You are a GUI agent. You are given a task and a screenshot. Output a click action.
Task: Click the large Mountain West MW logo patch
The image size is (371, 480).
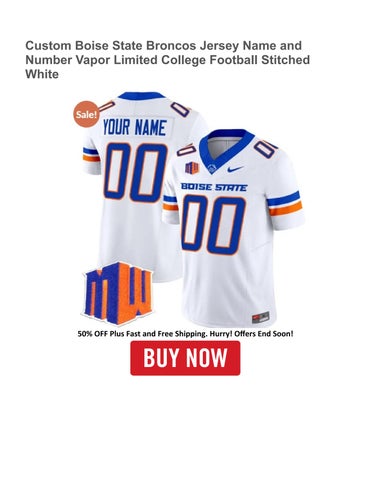[117, 293]
